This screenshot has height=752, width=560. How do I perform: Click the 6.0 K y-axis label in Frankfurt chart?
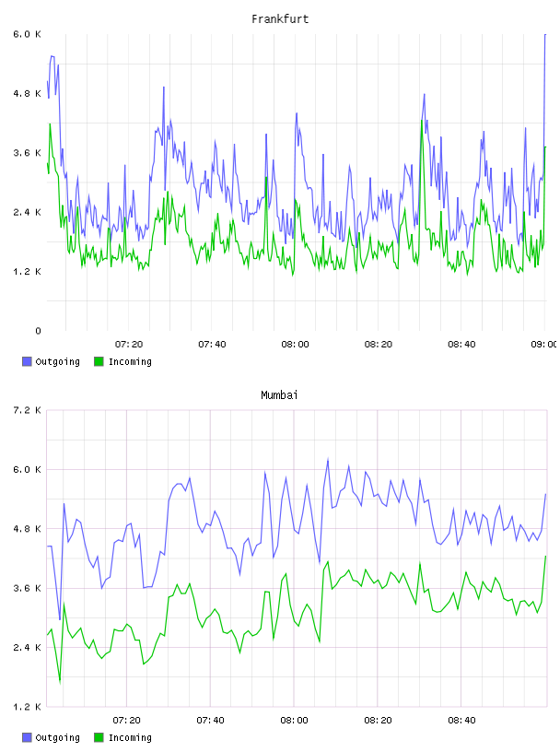click(28, 34)
